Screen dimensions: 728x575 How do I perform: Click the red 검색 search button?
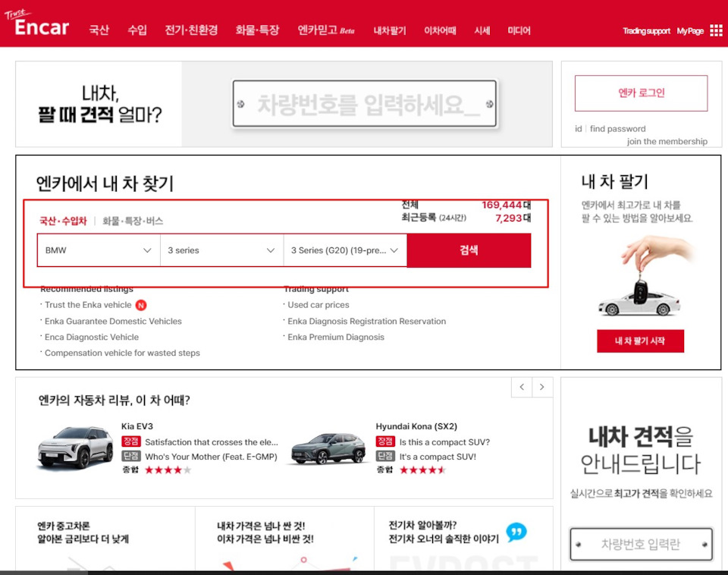tap(469, 250)
